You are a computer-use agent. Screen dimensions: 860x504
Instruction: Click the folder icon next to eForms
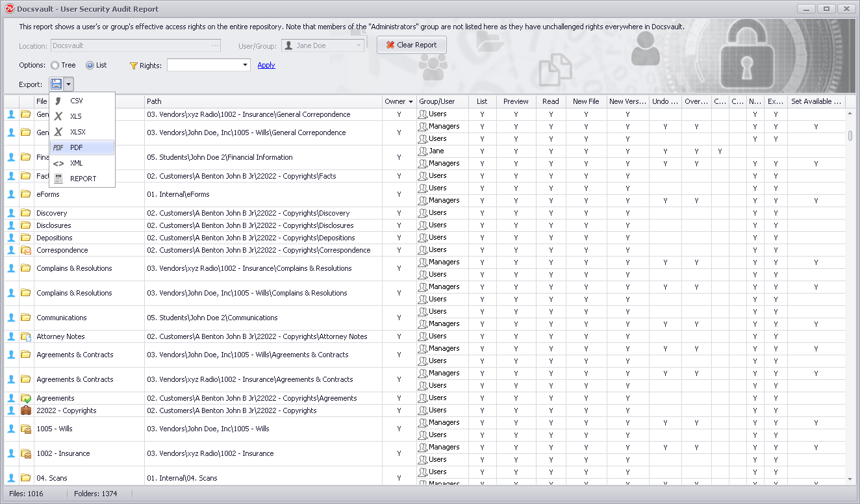coord(26,194)
